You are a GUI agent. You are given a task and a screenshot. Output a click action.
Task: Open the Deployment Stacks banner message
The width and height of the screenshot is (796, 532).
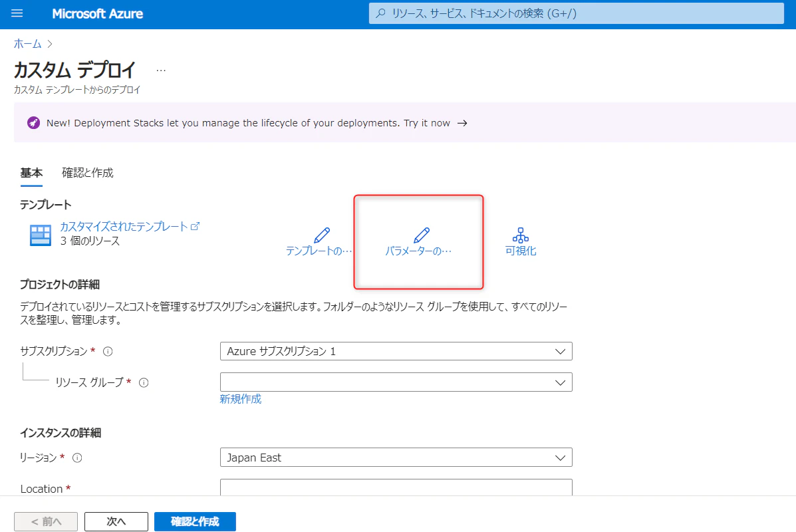tap(248, 123)
